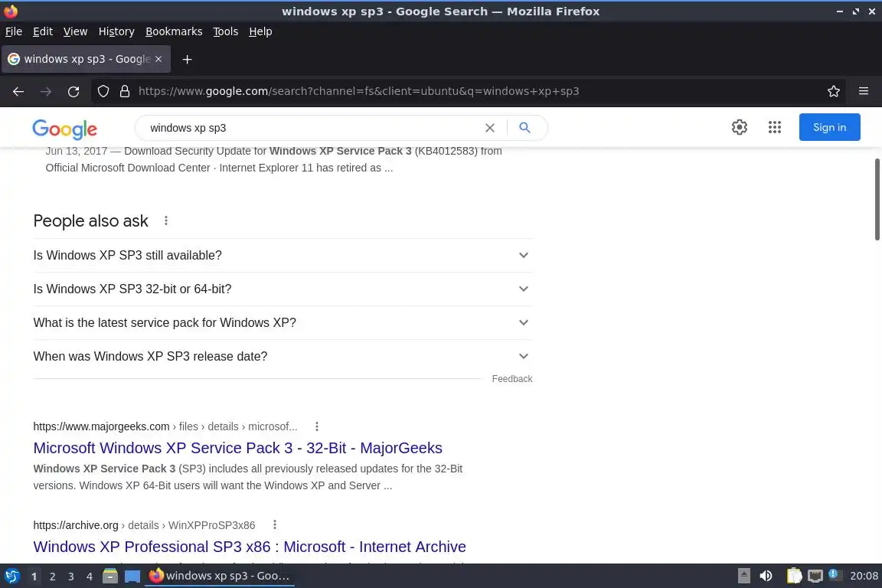The image size is (882, 588).
Task: Expand 'When was Windows XP SP3 release date?'
Action: pos(283,357)
